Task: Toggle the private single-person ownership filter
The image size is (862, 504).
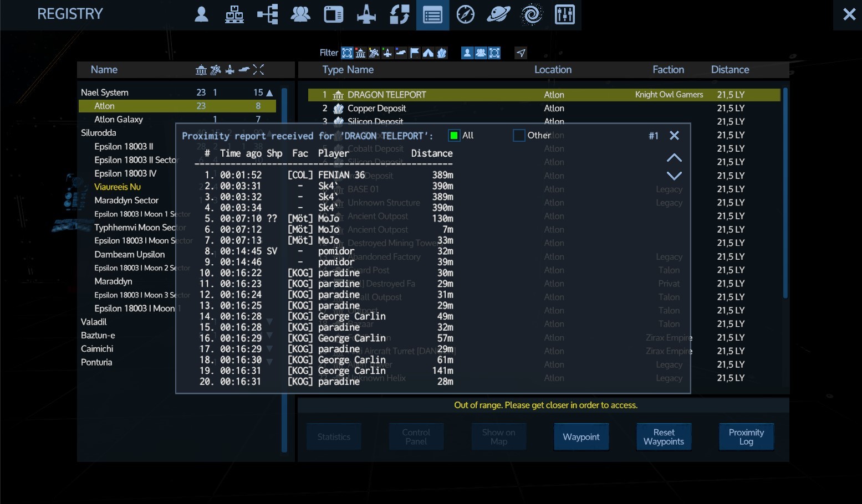Action: point(467,53)
